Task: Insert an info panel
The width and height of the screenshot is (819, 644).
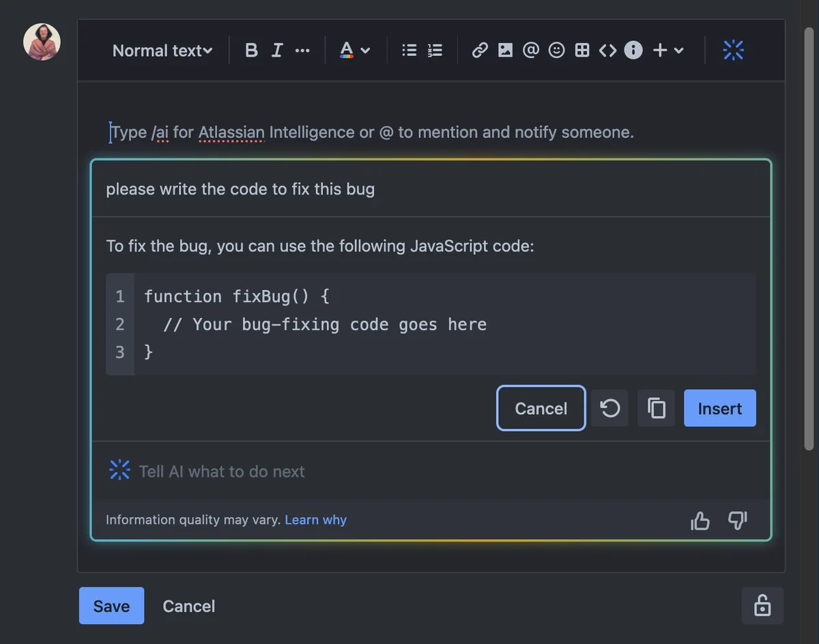Action: tap(633, 50)
